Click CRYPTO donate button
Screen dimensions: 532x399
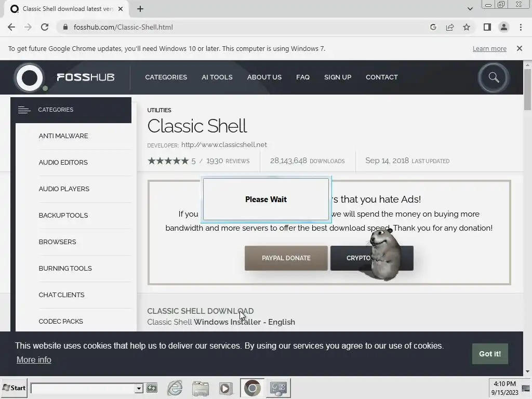click(x=351, y=258)
